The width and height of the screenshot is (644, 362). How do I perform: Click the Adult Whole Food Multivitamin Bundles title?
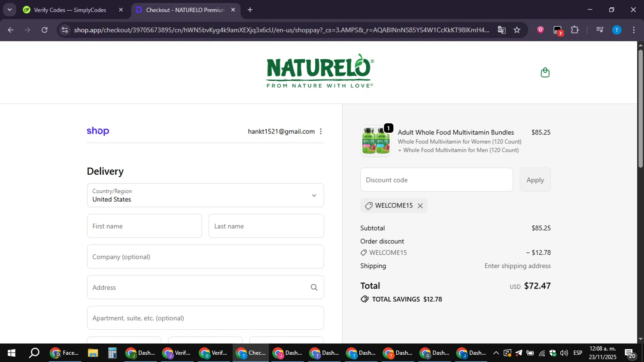pyautogui.click(x=456, y=132)
